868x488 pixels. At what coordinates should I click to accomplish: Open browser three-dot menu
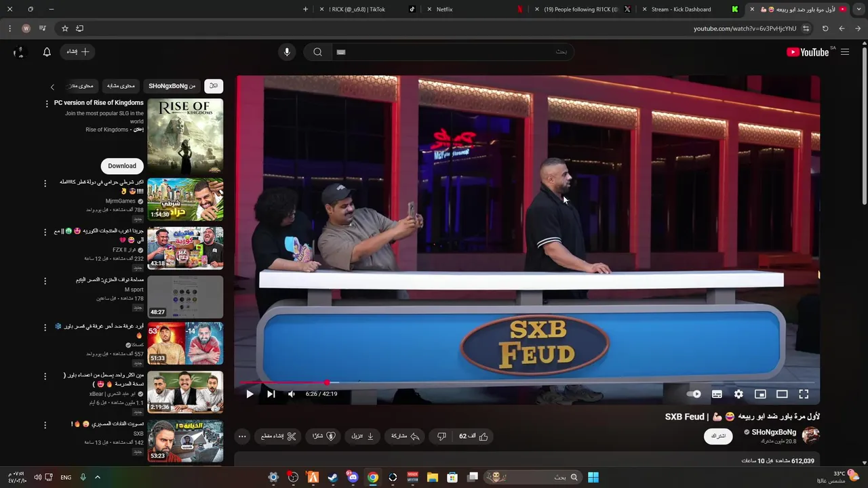(x=9, y=28)
